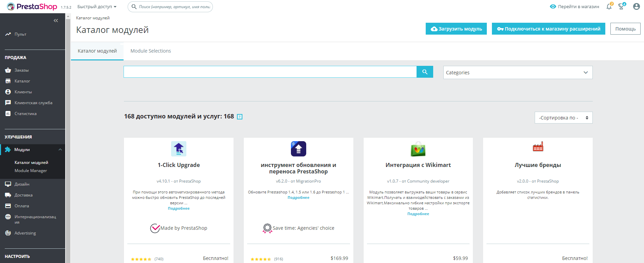The image size is (644, 263).
Task: Click the $59.99 price
Action: [460, 258]
